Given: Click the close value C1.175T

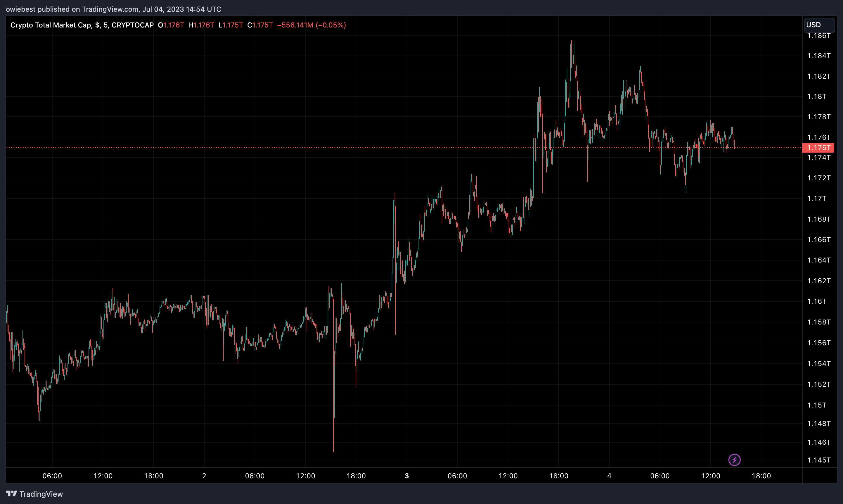Looking at the screenshot, I should point(260,25).
